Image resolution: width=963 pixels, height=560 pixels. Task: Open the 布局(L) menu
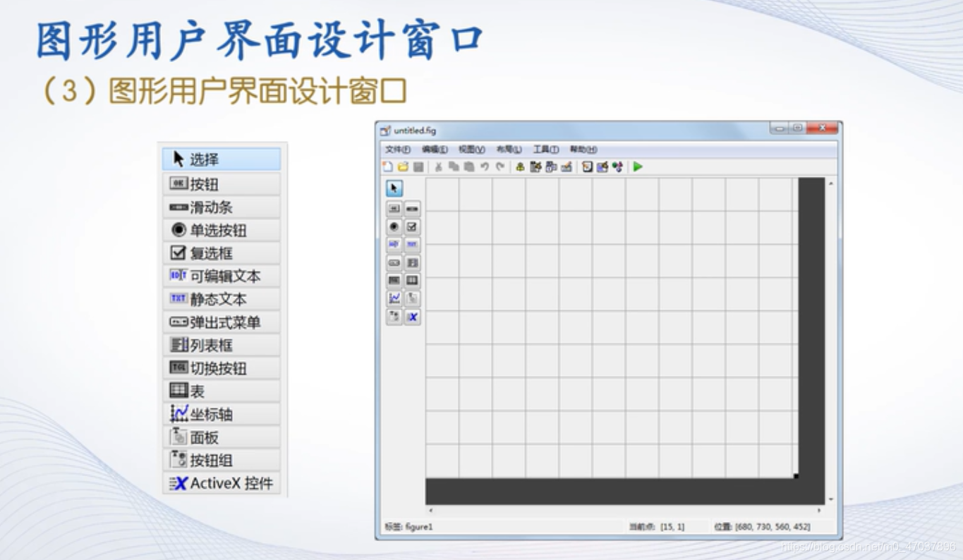coord(509,150)
